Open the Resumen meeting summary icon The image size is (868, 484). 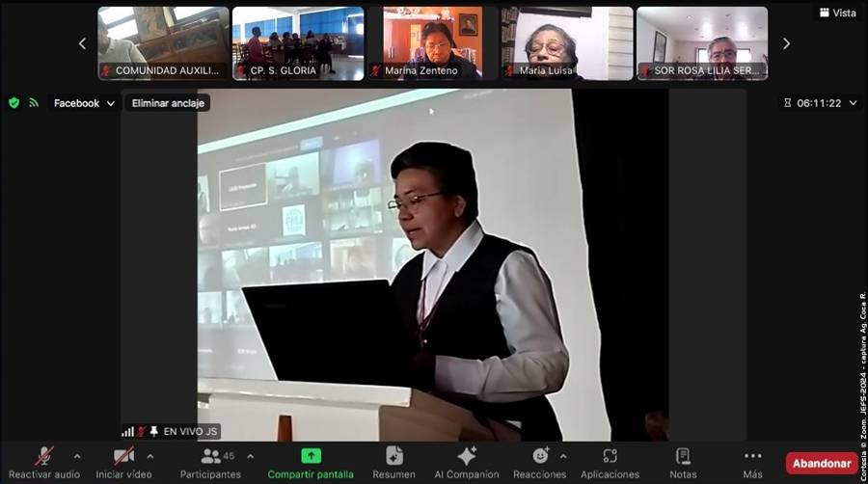[394, 456]
